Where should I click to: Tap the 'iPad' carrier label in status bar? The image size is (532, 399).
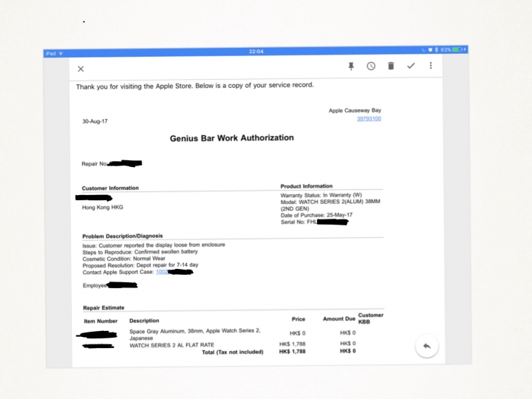(x=50, y=54)
